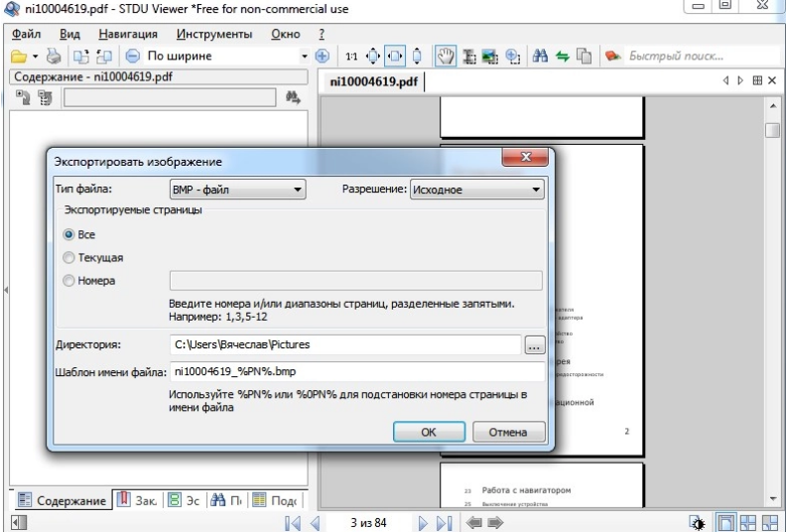
Task: Confirm export with the OK button
Action: coord(429,432)
